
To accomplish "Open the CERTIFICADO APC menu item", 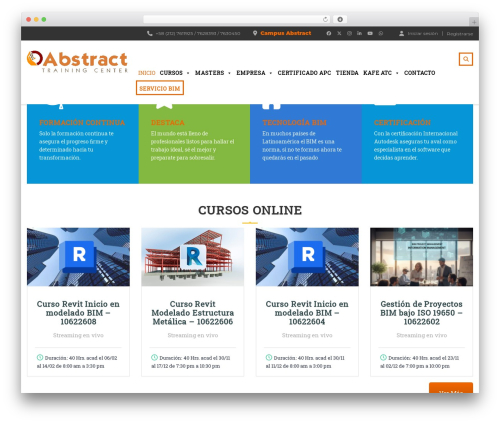I will [x=304, y=73].
